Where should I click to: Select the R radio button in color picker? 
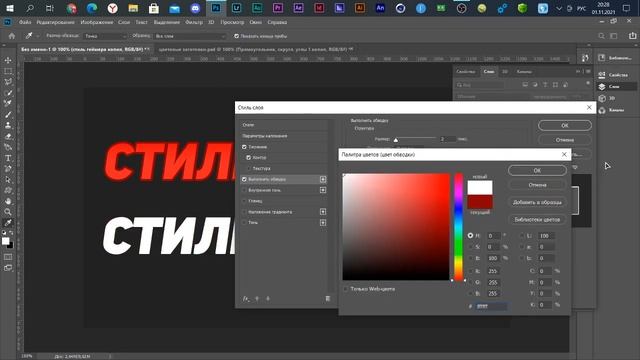(x=470, y=271)
